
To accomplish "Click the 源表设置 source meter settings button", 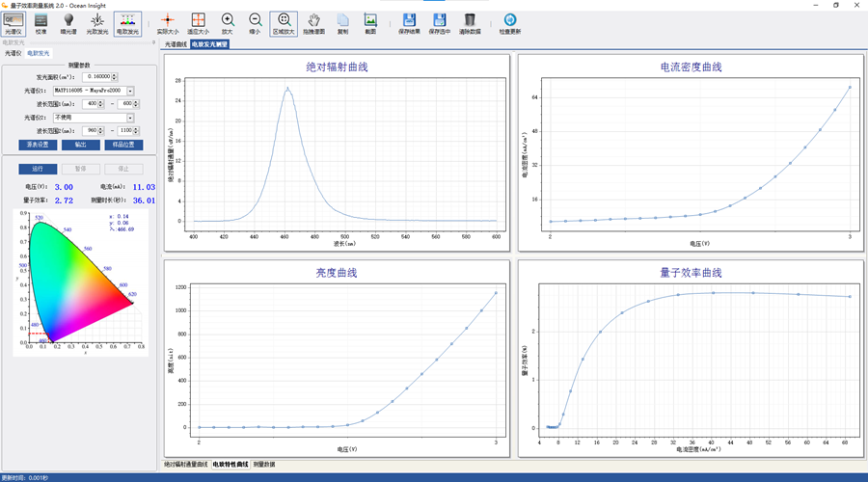I will coord(38,145).
